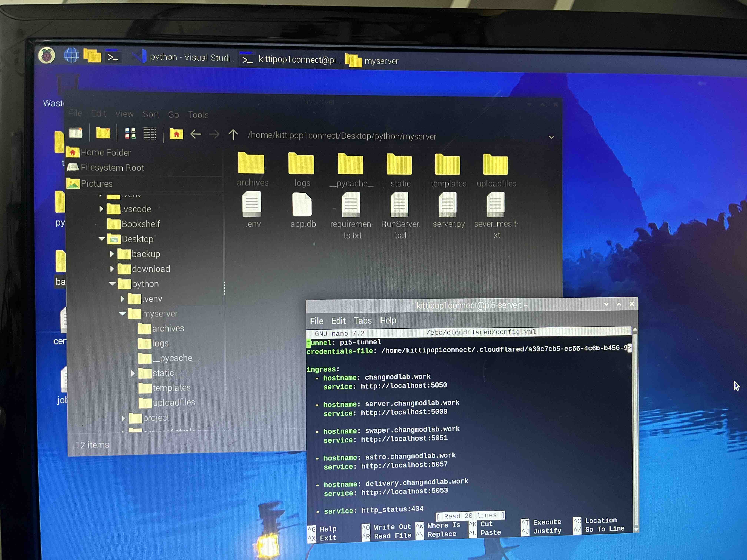Select Filesystem Root in the places panel
The image size is (747, 560).
[x=112, y=168]
